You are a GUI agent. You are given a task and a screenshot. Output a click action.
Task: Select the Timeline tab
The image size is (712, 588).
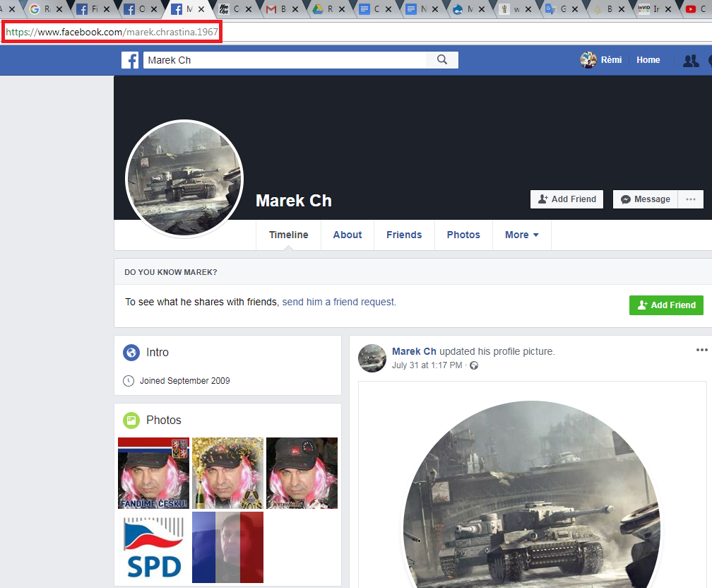[x=288, y=235]
